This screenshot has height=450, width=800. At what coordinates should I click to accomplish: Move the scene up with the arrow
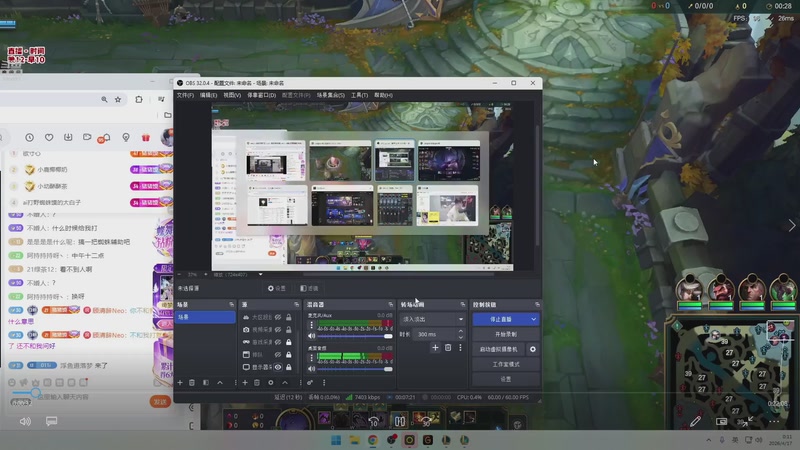coord(220,382)
